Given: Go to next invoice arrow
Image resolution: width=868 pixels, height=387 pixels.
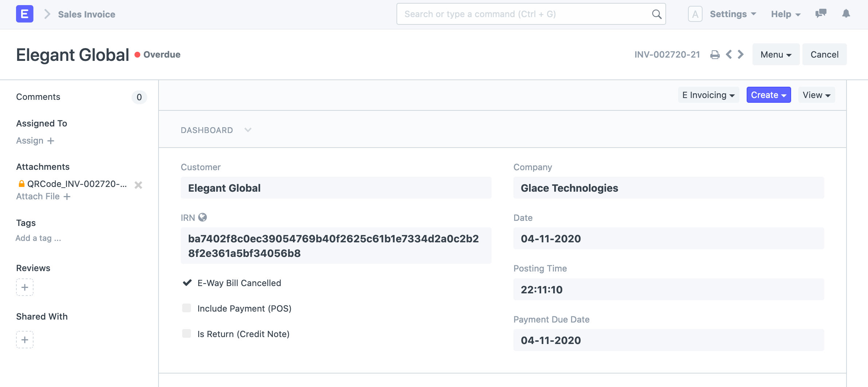Looking at the screenshot, I should [x=740, y=55].
